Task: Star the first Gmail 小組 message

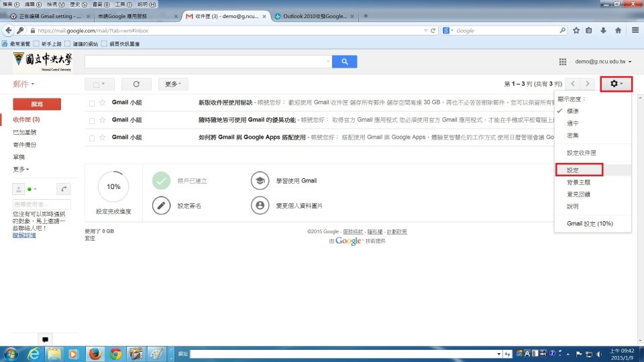Action: point(103,103)
